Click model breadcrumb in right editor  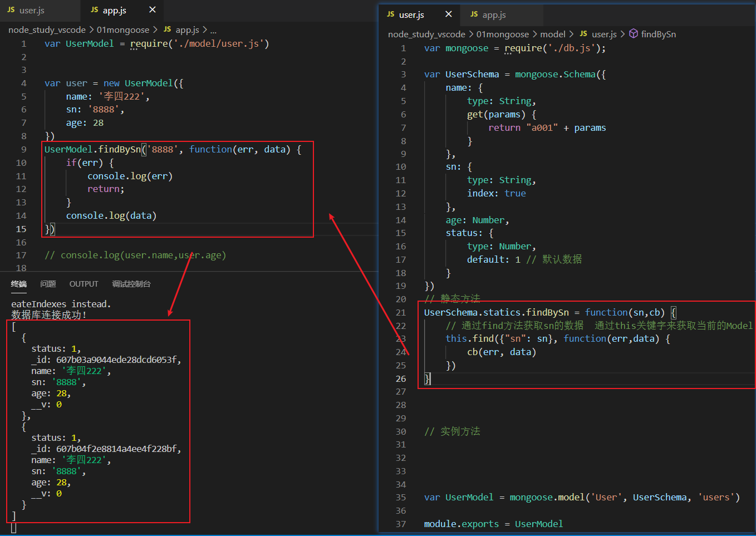click(553, 34)
